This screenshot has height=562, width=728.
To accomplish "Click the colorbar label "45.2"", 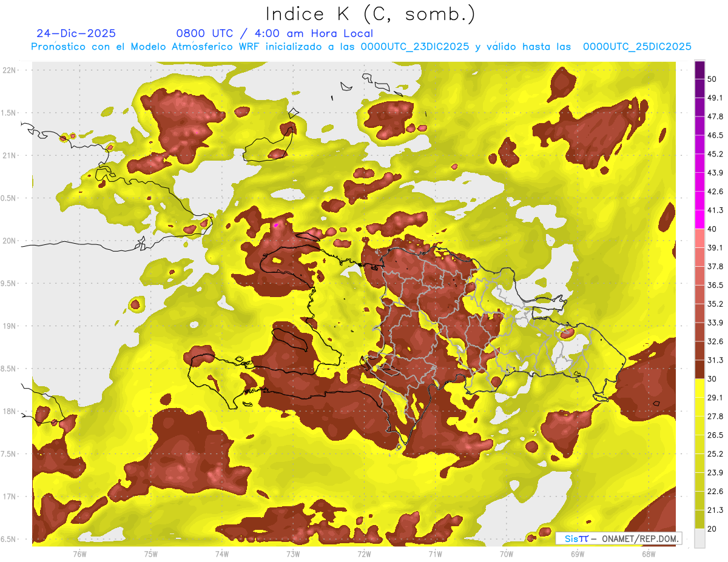I will (715, 155).
